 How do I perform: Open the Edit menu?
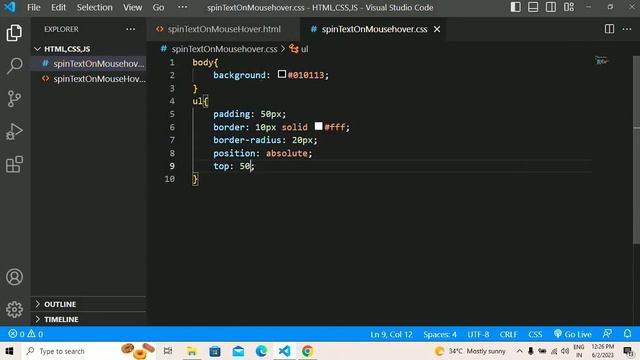(58, 7)
